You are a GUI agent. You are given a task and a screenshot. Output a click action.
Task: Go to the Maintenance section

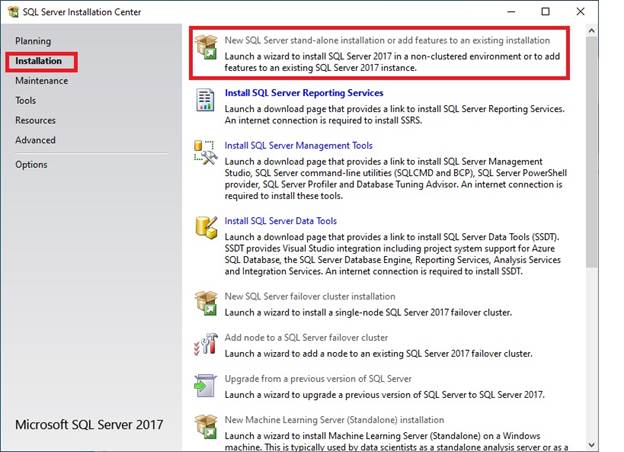coord(41,81)
